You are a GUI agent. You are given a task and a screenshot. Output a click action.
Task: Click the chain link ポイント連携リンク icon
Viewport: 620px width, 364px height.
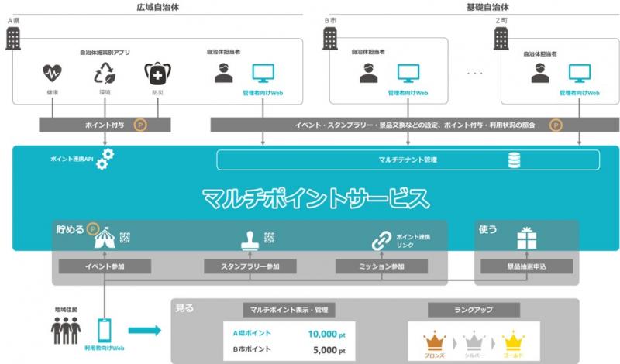tap(381, 239)
